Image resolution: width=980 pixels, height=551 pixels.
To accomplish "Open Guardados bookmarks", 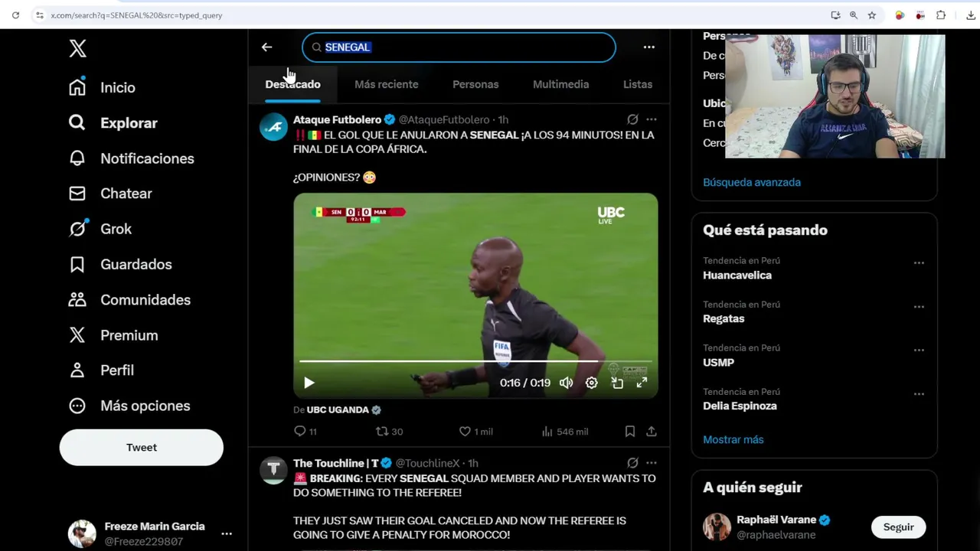I will 120,264.
